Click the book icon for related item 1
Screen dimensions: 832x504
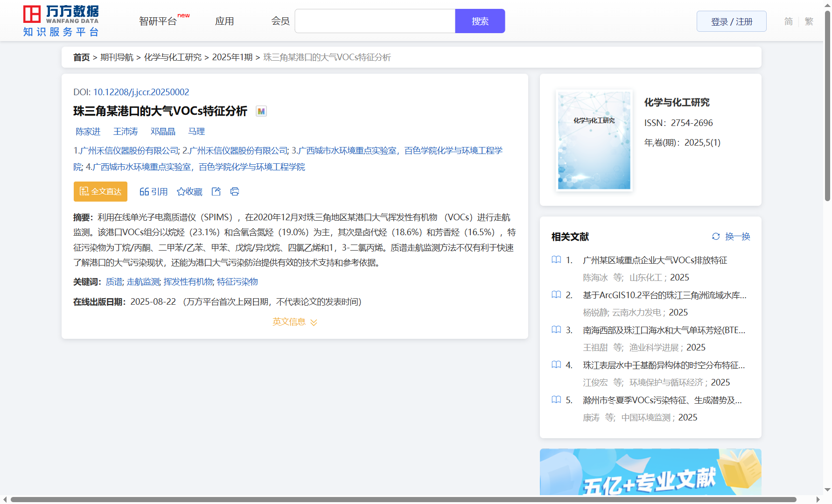pyautogui.click(x=556, y=259)
